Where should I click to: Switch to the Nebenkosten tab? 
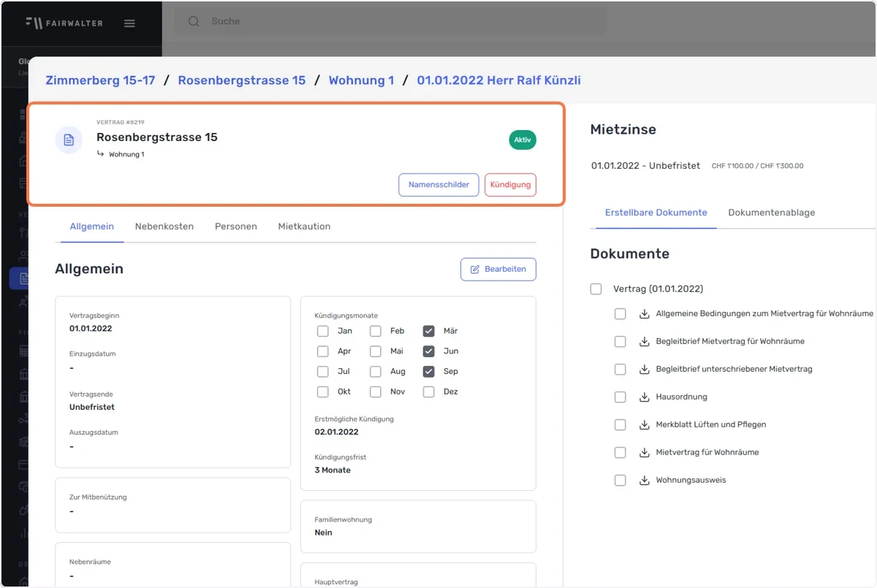click(x=164, y=226)
